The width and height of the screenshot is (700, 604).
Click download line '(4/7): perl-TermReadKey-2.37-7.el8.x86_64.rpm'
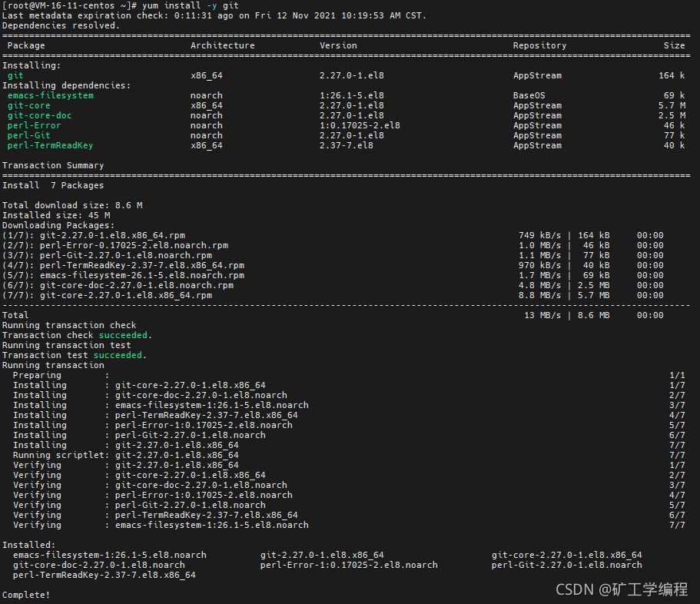123,265
